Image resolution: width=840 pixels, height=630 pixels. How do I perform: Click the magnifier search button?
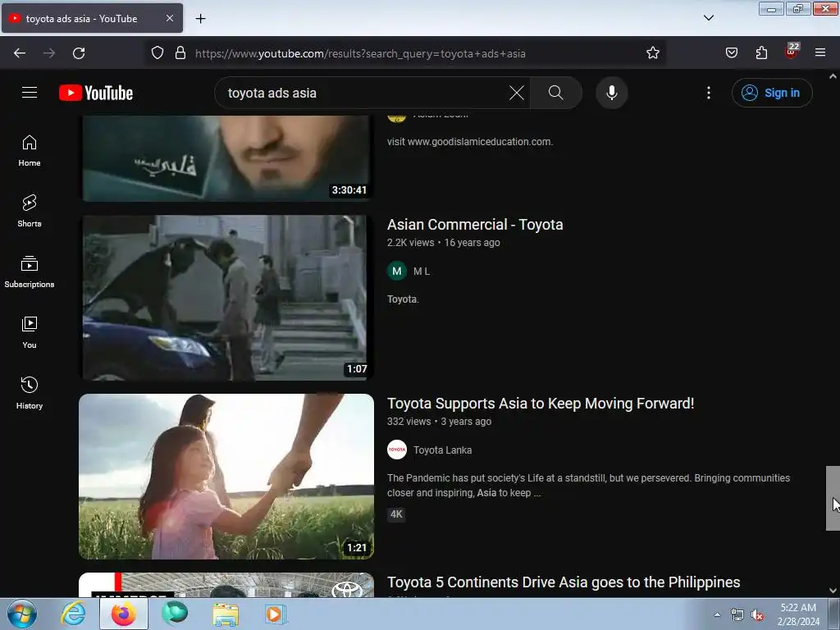555,93
